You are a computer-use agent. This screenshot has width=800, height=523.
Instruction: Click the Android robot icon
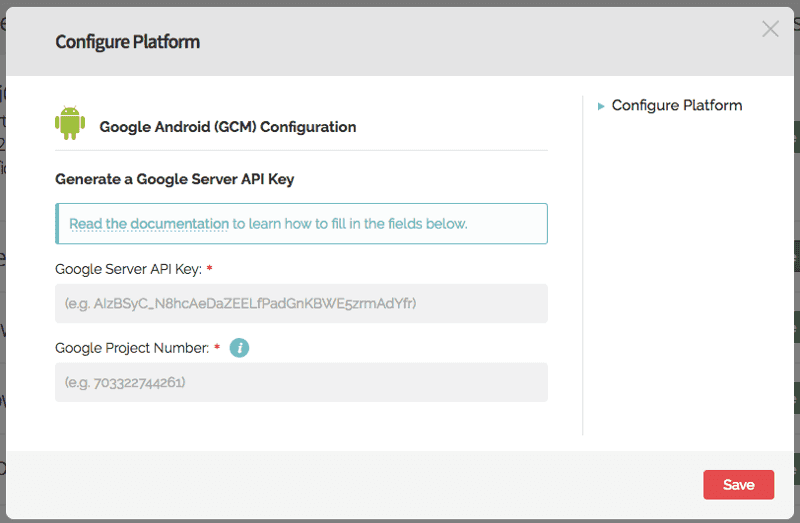click(x=70, y=122)
